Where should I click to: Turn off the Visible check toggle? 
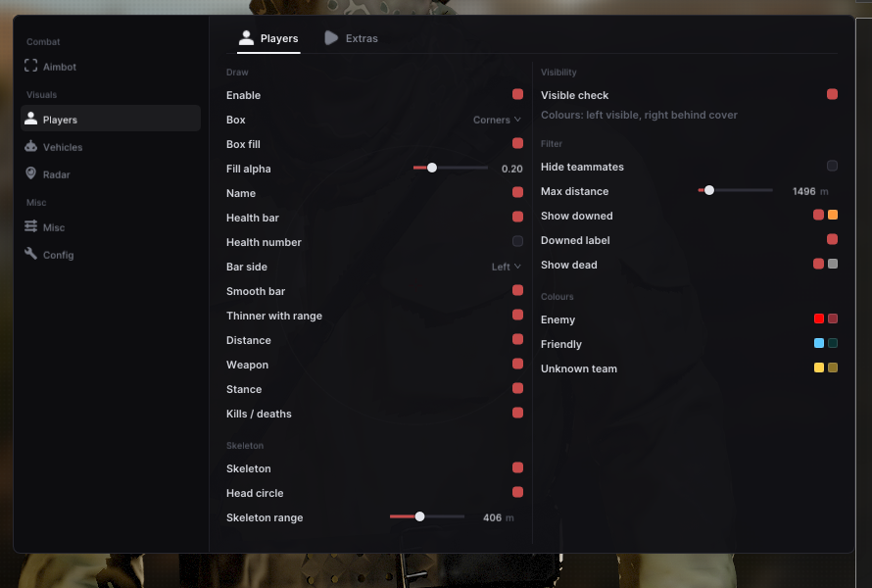832,94
